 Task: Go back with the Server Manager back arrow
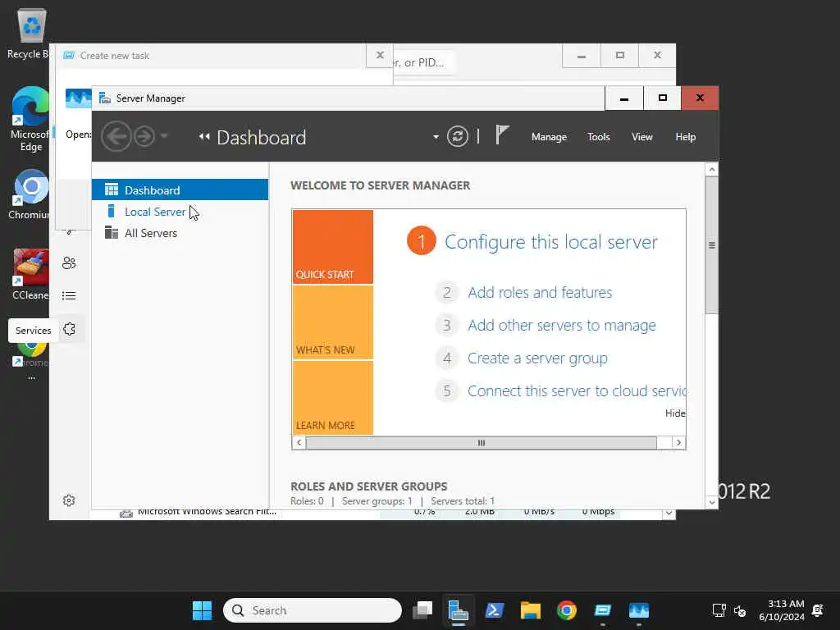pos(116,137)
